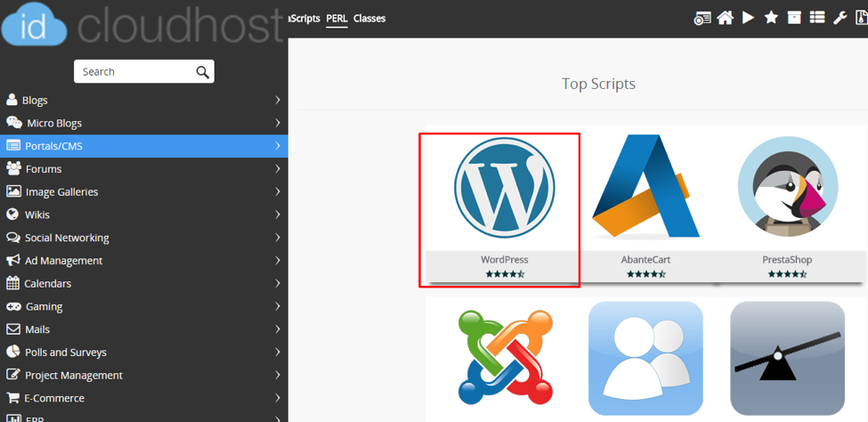
Task: Click the play triangle demos icon
Action: tap(749, 18)
